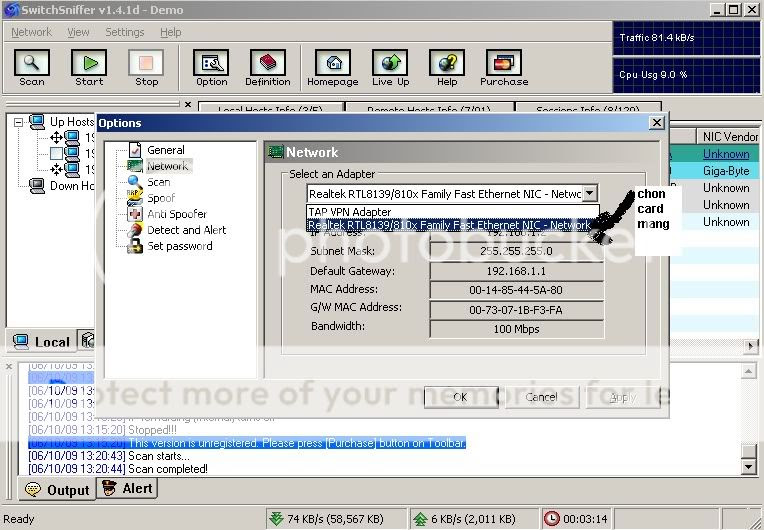Switch to the Local tab
764x530 pixels.
point(41,341)
